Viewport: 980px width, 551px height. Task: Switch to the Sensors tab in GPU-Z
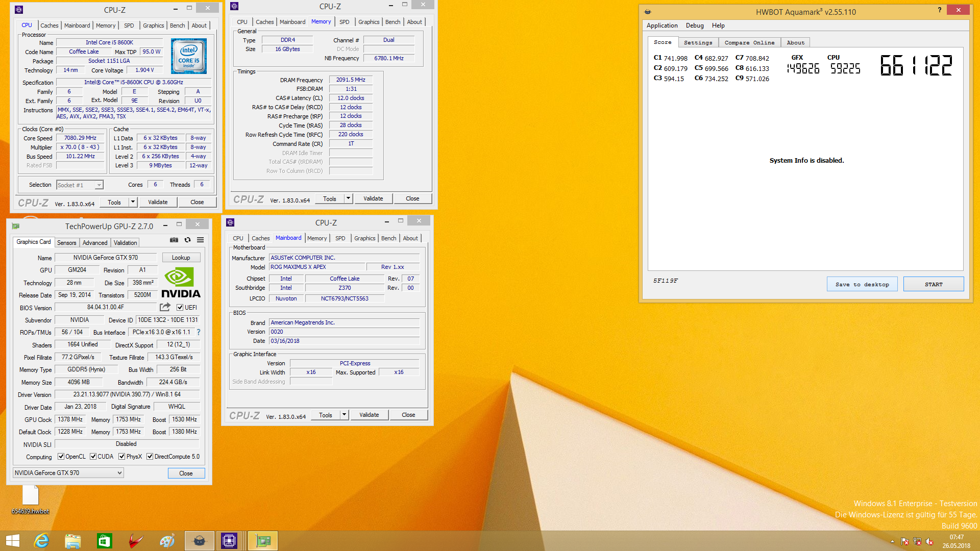66,243
